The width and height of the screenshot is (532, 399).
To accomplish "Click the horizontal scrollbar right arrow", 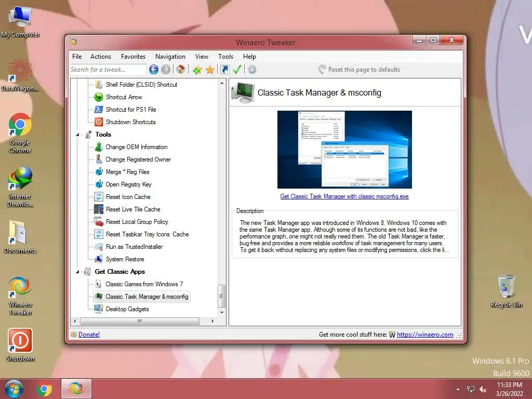I will (212, 321).
